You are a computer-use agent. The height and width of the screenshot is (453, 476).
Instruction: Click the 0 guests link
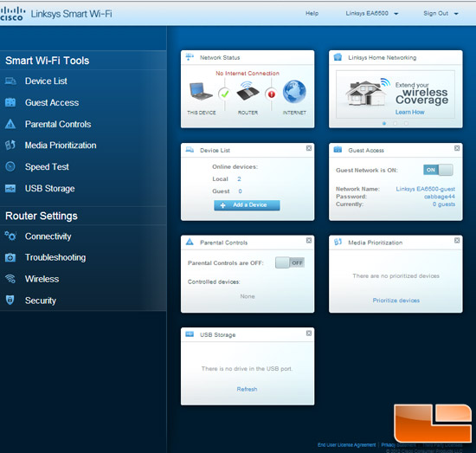point(444,204)
